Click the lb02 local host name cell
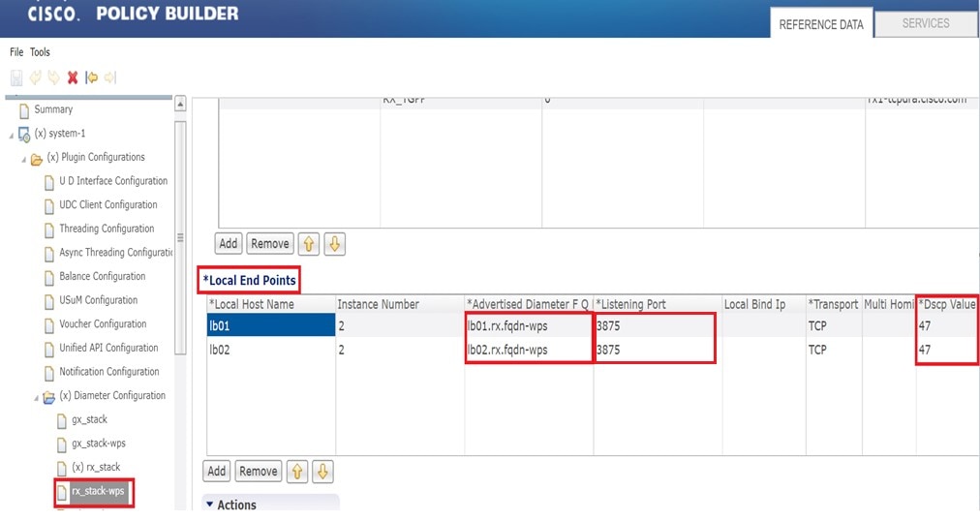Screen dimensions: 980x521 pyautogui.click(x=270, y=350)
